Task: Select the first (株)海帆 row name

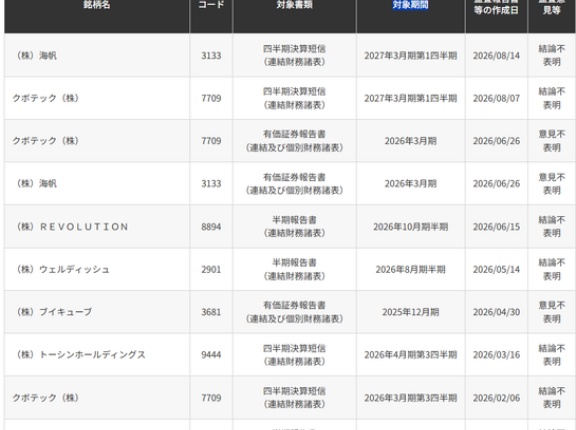Action: pos(35,55)
